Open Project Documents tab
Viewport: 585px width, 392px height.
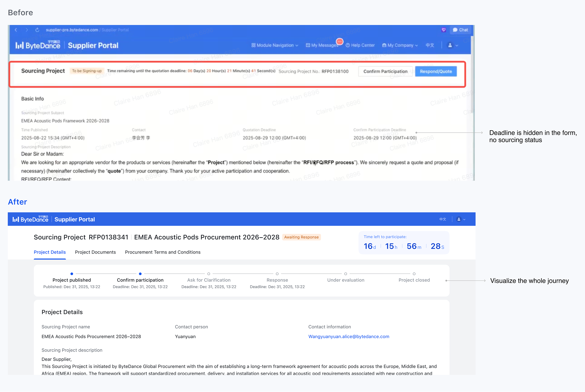95,252
